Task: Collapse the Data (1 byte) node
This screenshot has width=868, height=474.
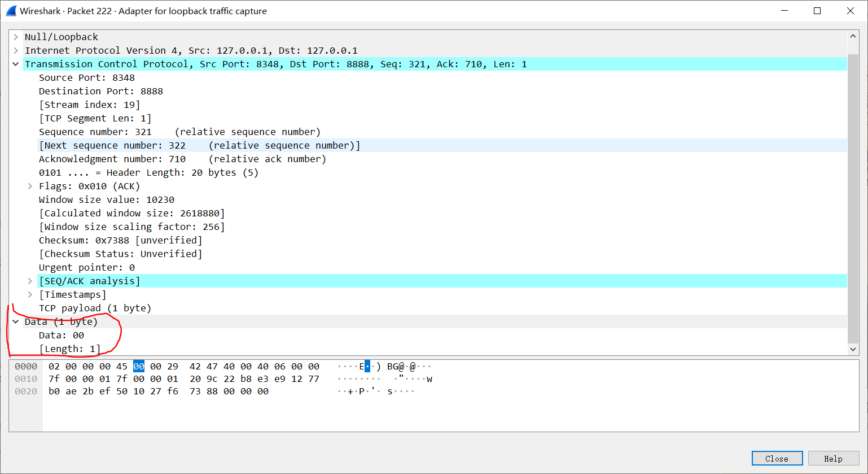Action: pos(16,321)
